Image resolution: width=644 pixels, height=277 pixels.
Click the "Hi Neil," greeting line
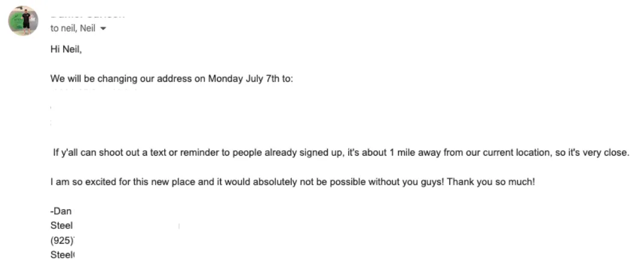coord(66,49)
